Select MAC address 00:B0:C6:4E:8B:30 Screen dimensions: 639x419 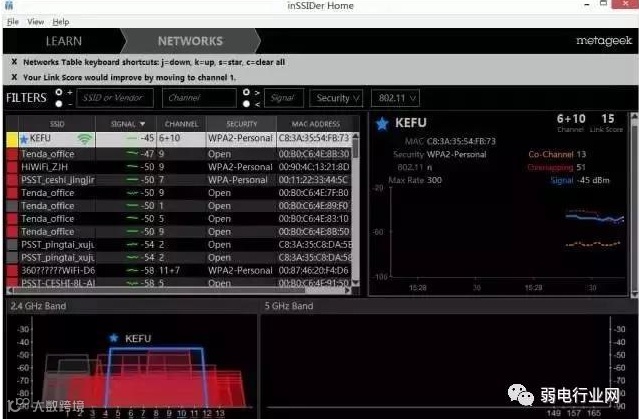(314, 154)
